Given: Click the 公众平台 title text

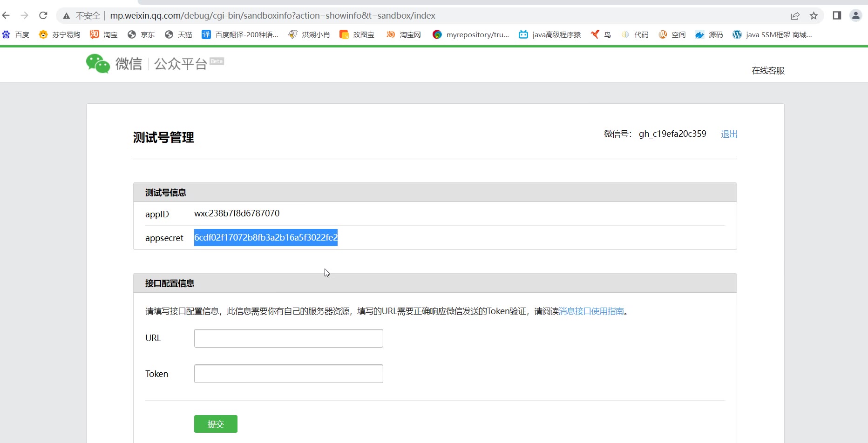Looking at the screenshot, I should click(x=181, y=64).
